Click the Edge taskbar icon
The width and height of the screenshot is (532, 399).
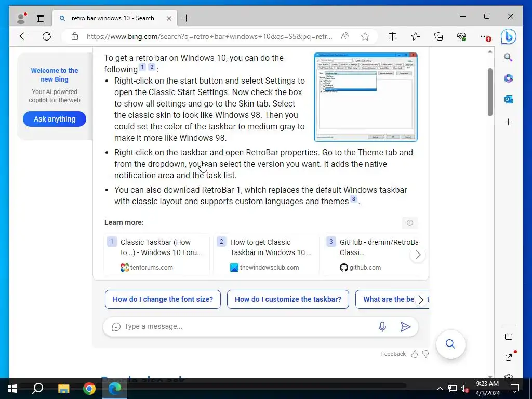point(115,389)
